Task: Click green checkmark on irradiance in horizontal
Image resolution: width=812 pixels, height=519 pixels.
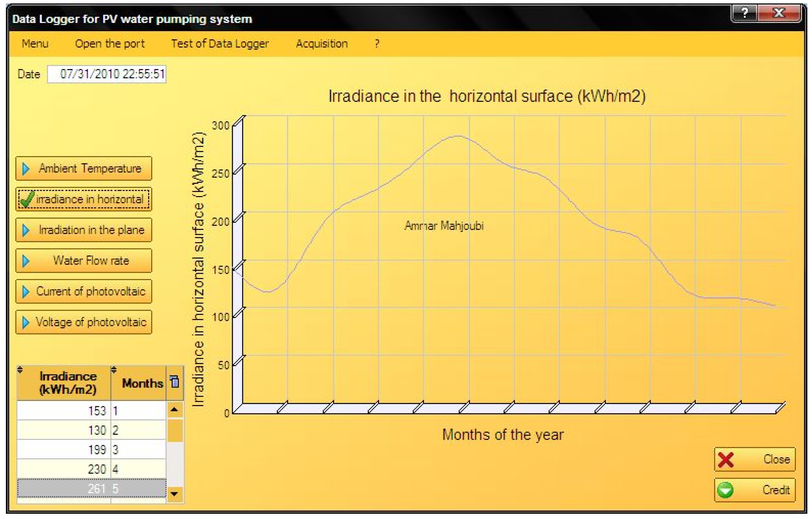Action: [x=27, y=199]
